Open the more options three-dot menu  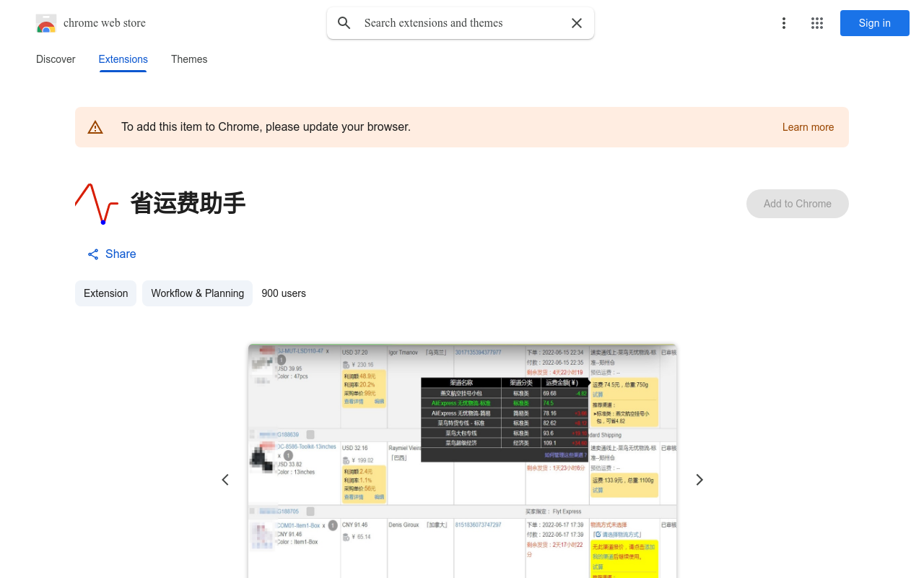click(783, 23)
